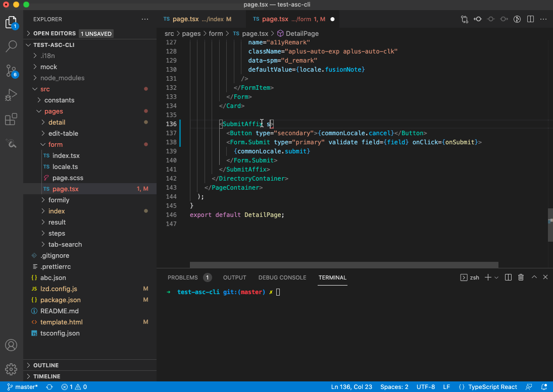The height and width of the screenshot is (392, 553).
Task: Collapse the src folder
Action: (45, 89)
